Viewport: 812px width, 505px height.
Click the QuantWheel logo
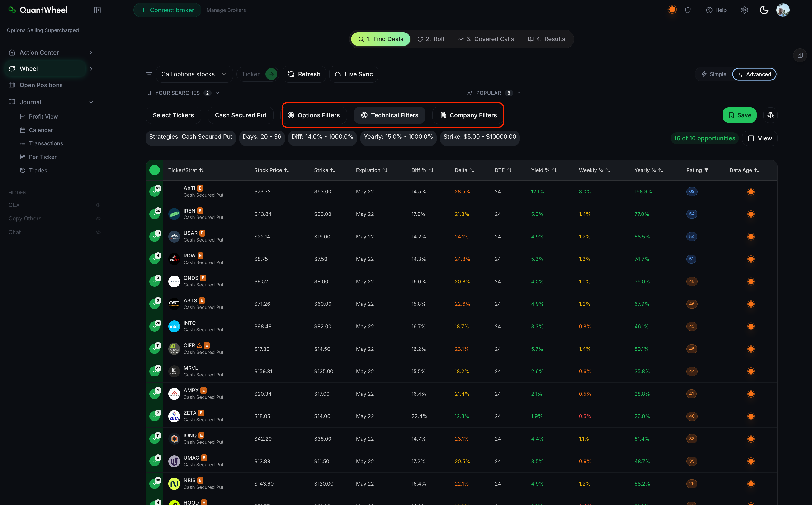[x=38, y=10]
